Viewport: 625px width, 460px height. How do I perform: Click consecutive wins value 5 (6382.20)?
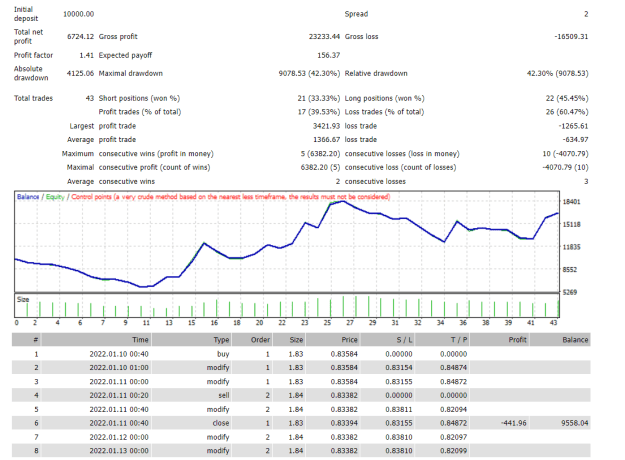tap(320, 153)
